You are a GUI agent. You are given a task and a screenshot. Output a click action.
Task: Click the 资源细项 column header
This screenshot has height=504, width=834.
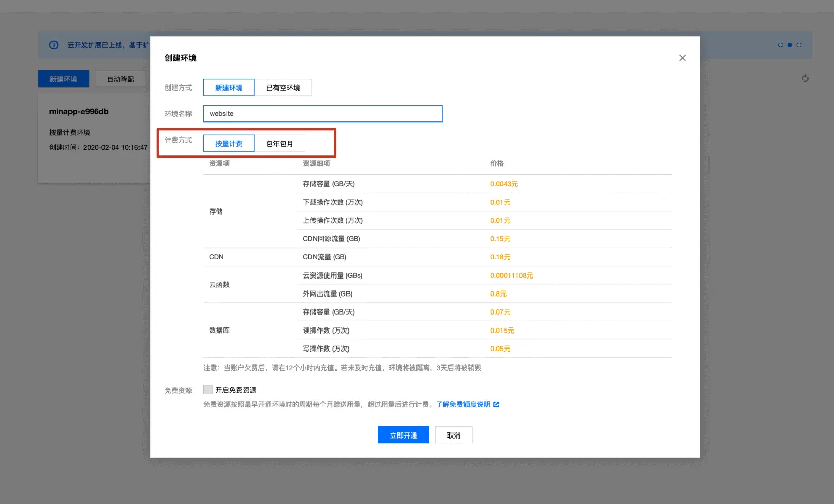[317, 163]
